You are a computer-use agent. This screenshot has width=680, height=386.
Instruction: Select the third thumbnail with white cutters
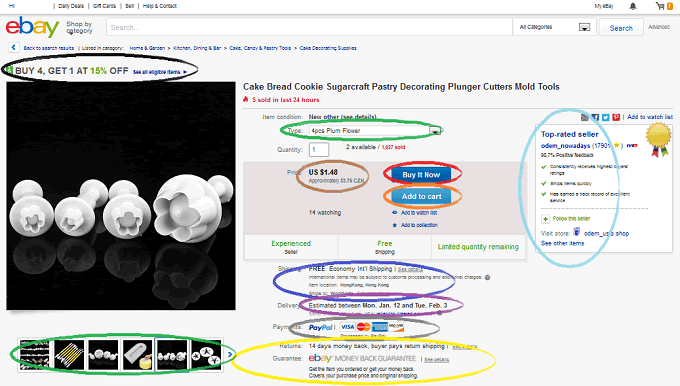[x=103, y=355]
